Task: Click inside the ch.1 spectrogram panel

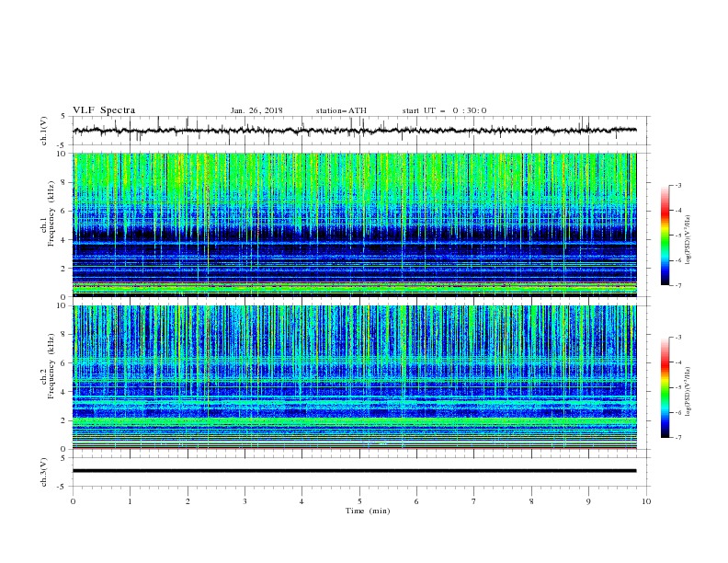Action: click(355, 224)
